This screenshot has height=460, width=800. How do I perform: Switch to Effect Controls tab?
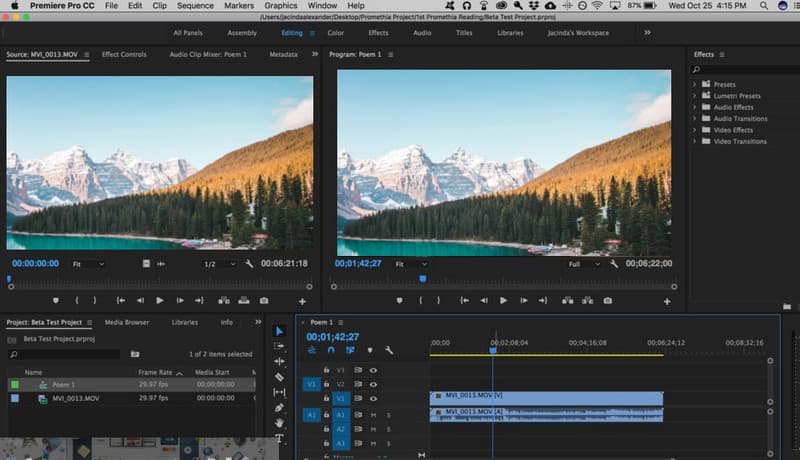click(124, 54)
